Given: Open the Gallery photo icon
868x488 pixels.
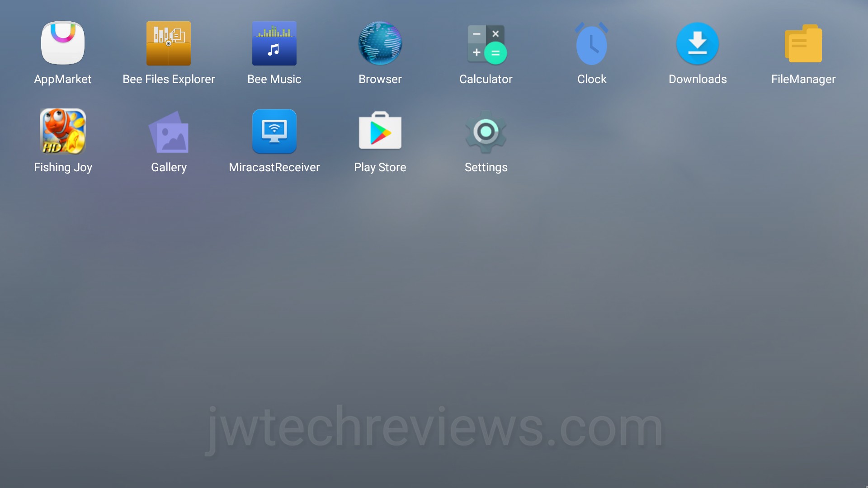Looking at the screenshot, I should (x=169, y=131).
